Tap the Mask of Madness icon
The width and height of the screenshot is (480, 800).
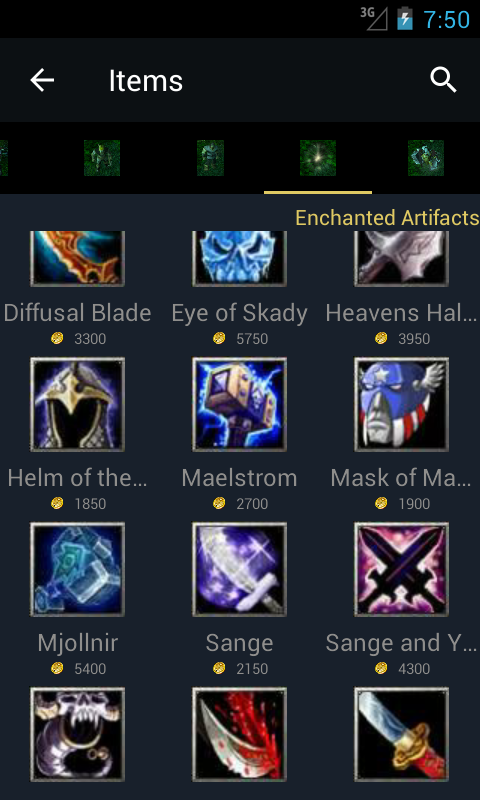(401, 404)
